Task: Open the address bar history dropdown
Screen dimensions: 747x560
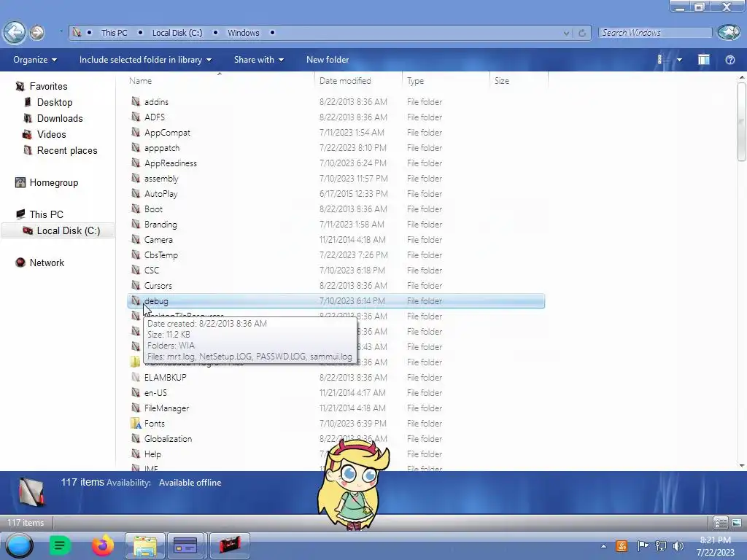Action: tap(566, 33)
